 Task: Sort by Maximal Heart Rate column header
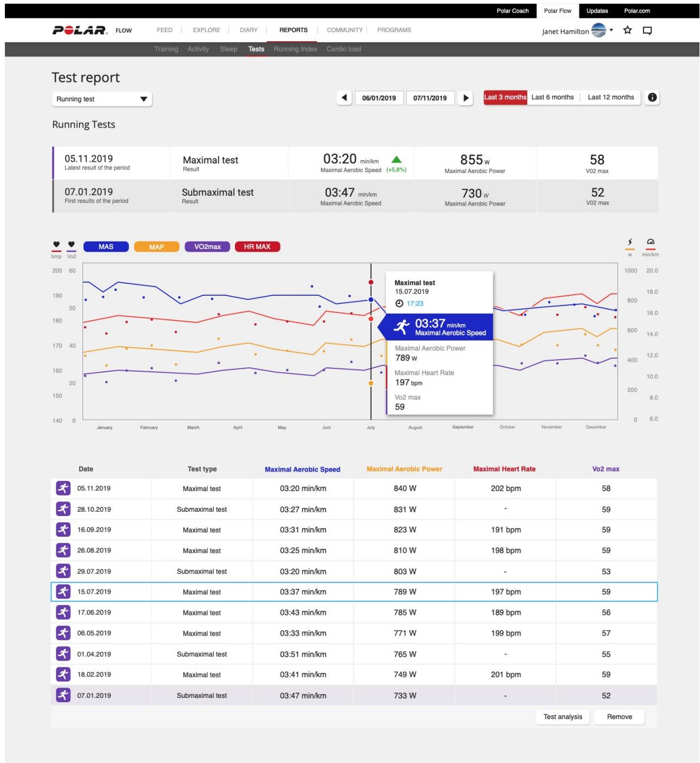click(x=504, y=469)
